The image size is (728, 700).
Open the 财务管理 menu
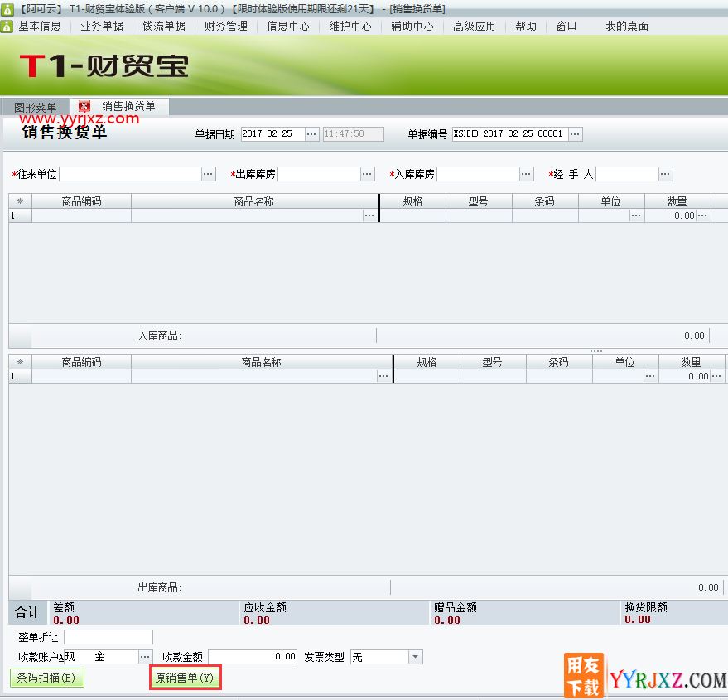(226, 26)
